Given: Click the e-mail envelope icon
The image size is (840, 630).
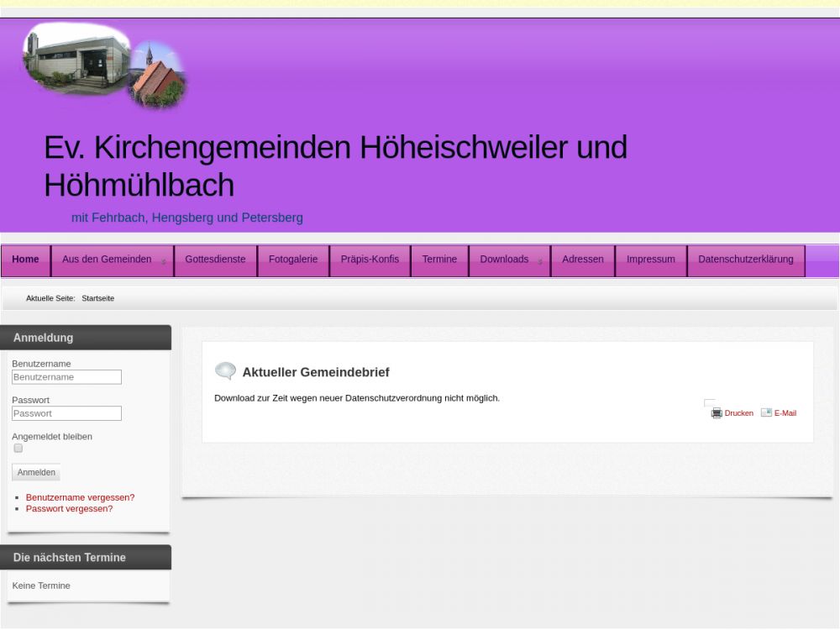Looking at the screenshot, I should [x=766, y=412].
